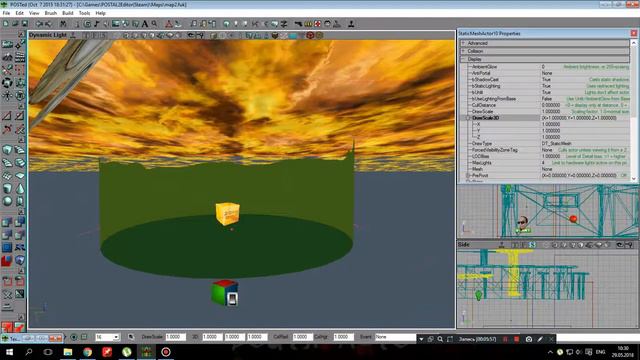Click the Add Static Mesh icon
The image size is (640, 360).
(x=20, y=247)
